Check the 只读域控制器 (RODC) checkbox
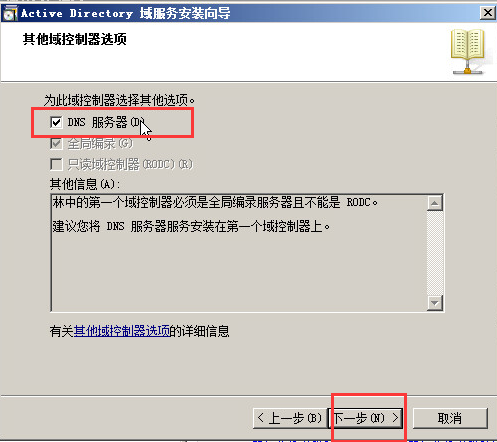Image resolution: width=497 pixels, height=442 pixels. (56, 164)
